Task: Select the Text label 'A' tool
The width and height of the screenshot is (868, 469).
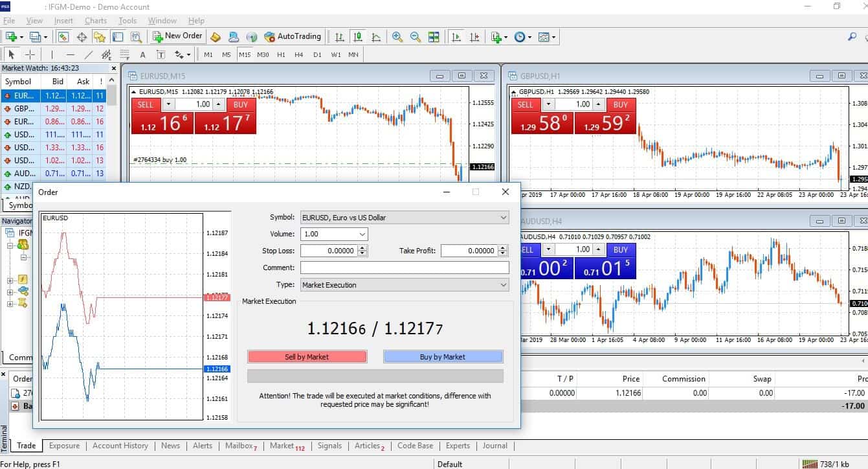Action: point(143,54)
